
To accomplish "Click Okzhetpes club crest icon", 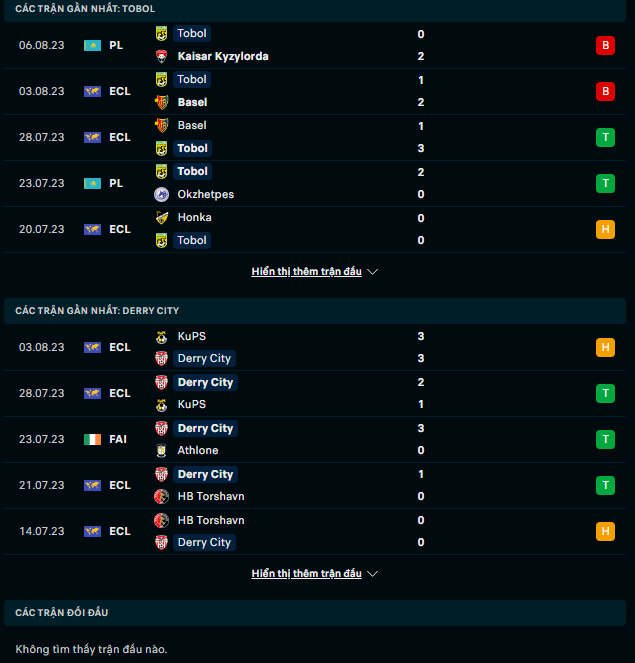I will (x=161, y=194).
